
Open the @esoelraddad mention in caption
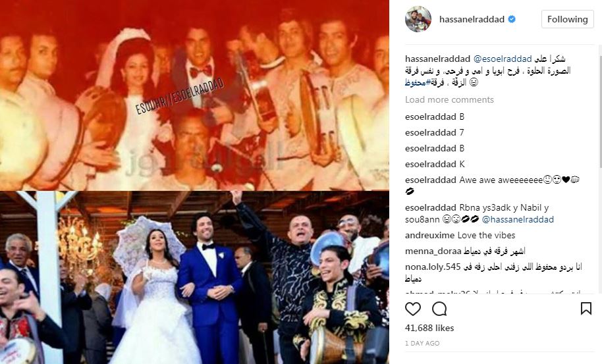(x=503, y=59)
